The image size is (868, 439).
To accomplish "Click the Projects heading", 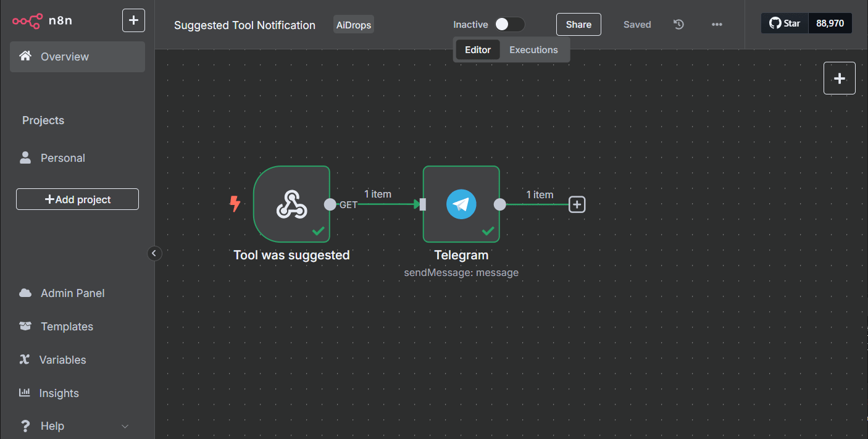I will [x=43, y=120].
